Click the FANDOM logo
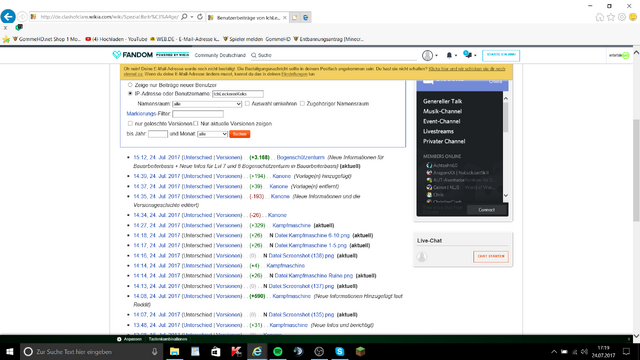 132,55
